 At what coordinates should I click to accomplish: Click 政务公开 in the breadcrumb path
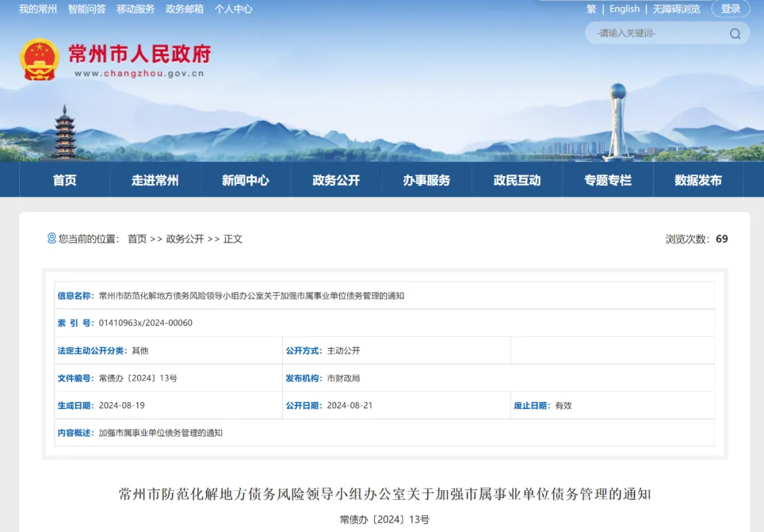tap(185, 239)
